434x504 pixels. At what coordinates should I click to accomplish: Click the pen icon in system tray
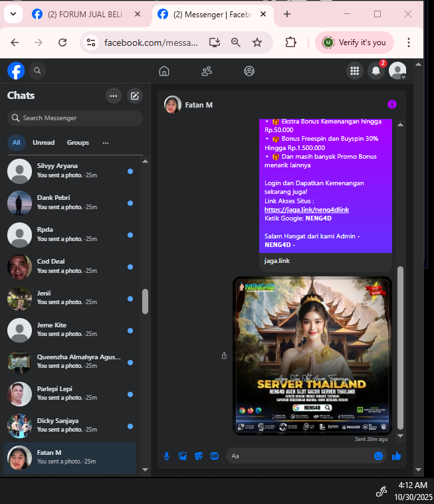(x=381, y=491)
